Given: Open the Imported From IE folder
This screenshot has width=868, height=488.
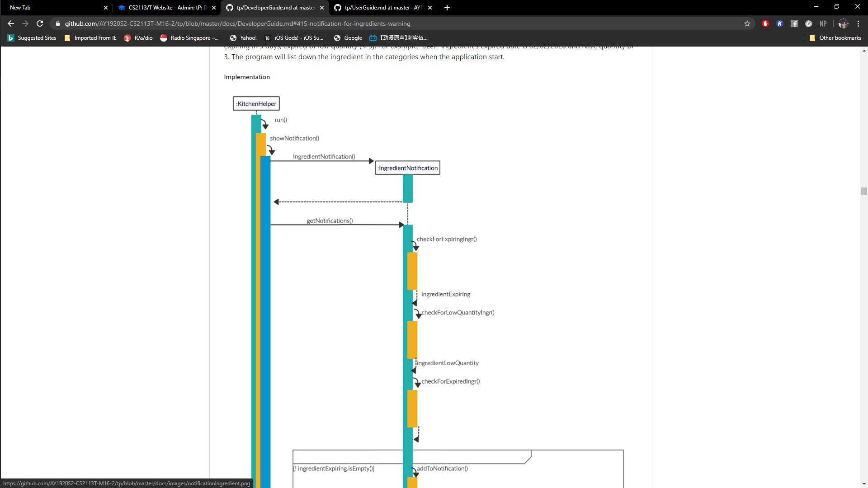Looking at the screenshot, I should (x=90, y=38).
